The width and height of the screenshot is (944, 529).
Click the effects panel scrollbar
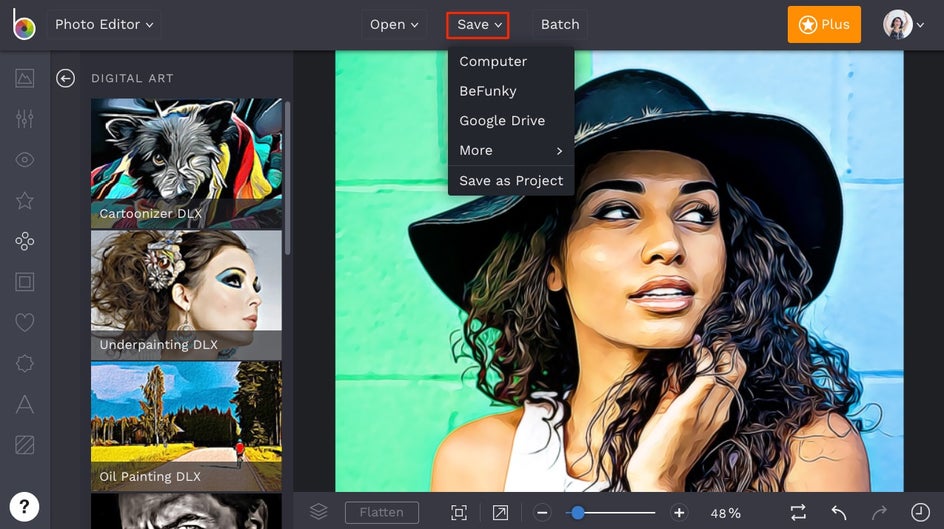point(288,178)
